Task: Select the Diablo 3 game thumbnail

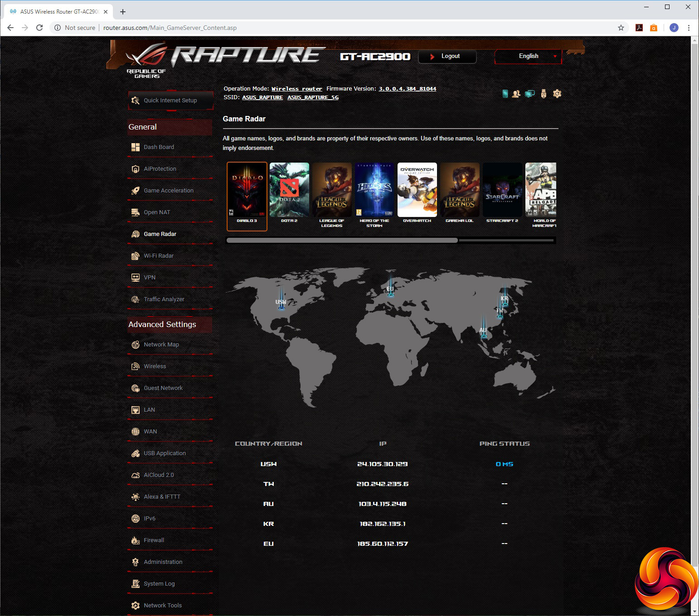Action: [247, 196]
